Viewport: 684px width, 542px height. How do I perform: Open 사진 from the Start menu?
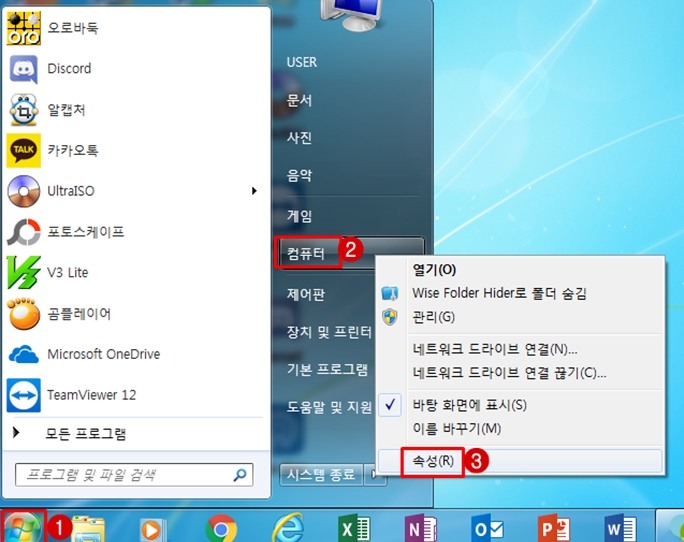[x=299, y=138]
